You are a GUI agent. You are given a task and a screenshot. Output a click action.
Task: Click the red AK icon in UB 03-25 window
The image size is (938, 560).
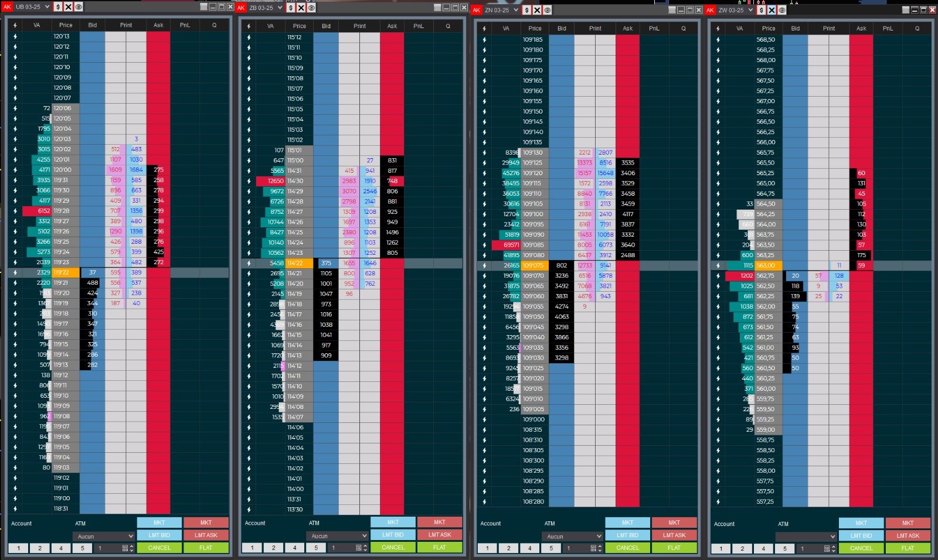click(x=8, y=7)
